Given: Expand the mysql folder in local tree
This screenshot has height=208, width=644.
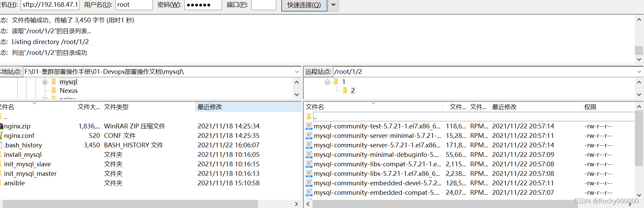Looking at the screenshot, I should pyautogui.click(x=45, y=82).
